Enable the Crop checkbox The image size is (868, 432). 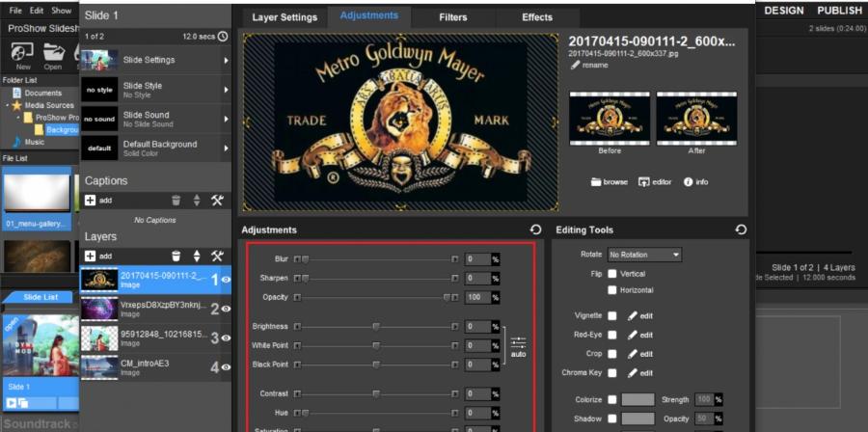pyautogui.click(x=612, y=354)
